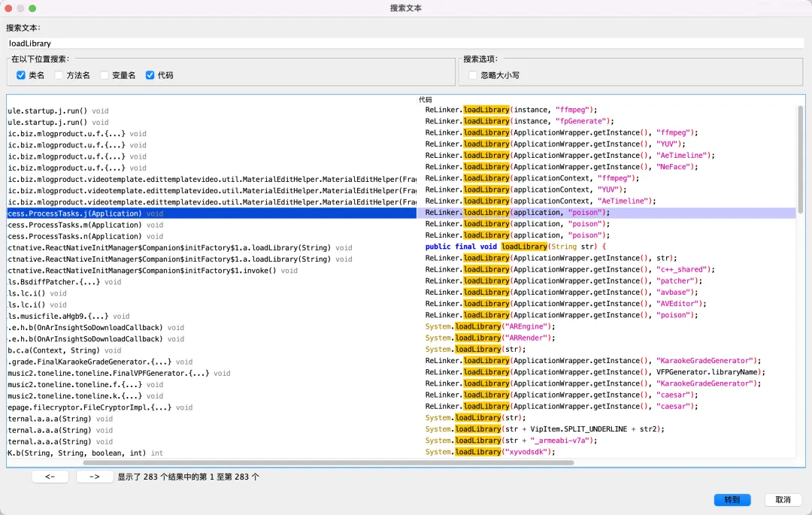Select the ReactNativeInitManager initFactory$1.invoke() row
The width and height of the screenshot is (812, 515).
coord(212,270)
